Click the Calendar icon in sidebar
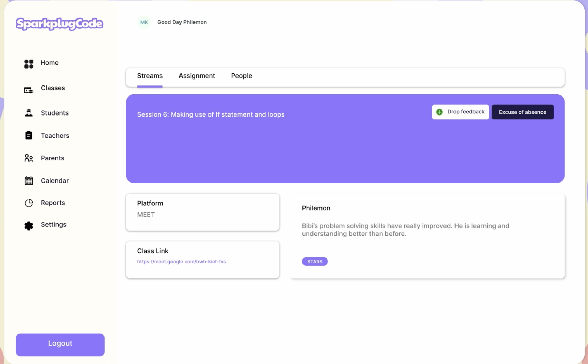588x364 pixels. pos(29,181)
